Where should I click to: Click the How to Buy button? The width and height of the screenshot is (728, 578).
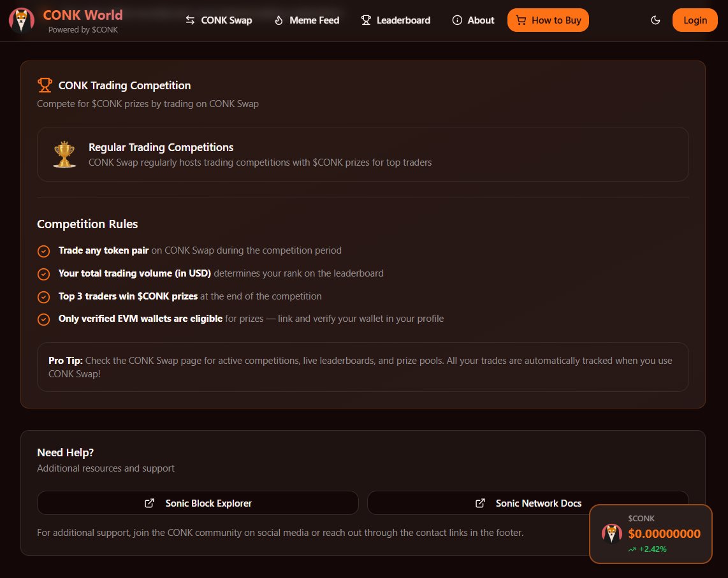548,20
